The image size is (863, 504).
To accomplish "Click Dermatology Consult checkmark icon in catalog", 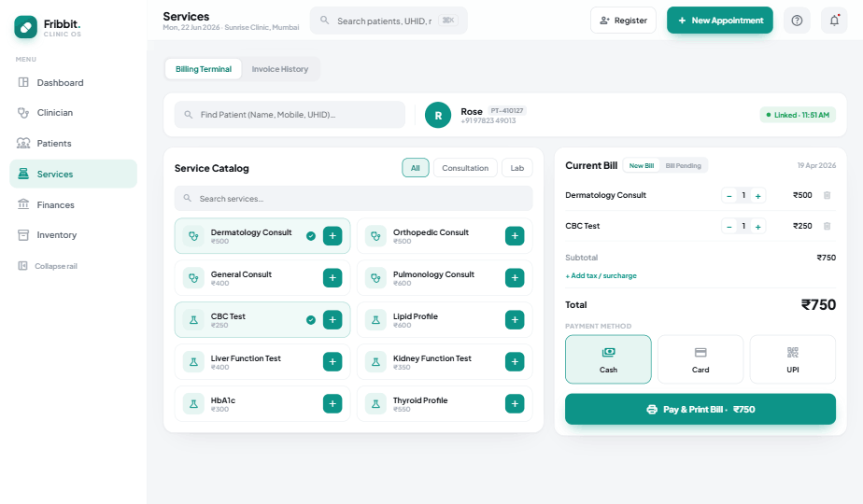I will coord(311,236).
